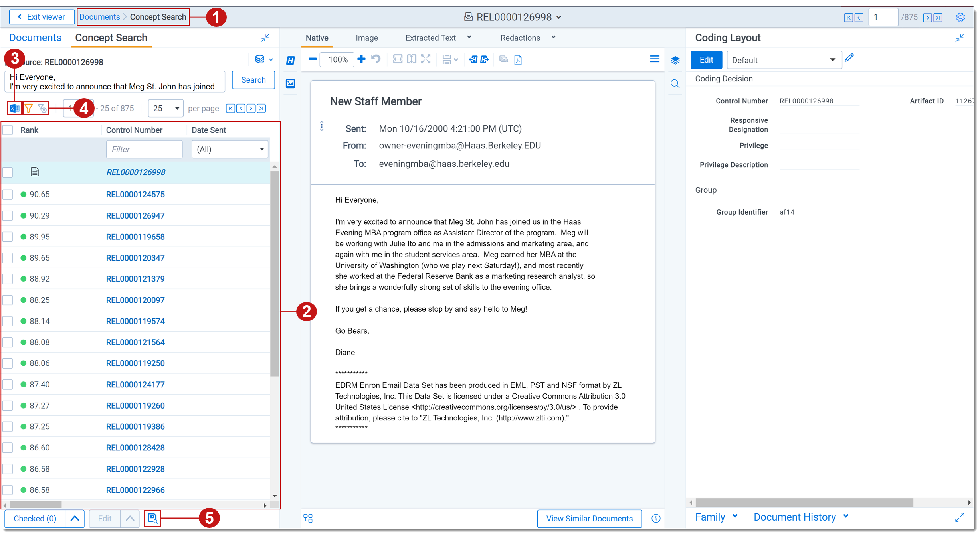Switch to the Image viewer tab

(366, 38)
